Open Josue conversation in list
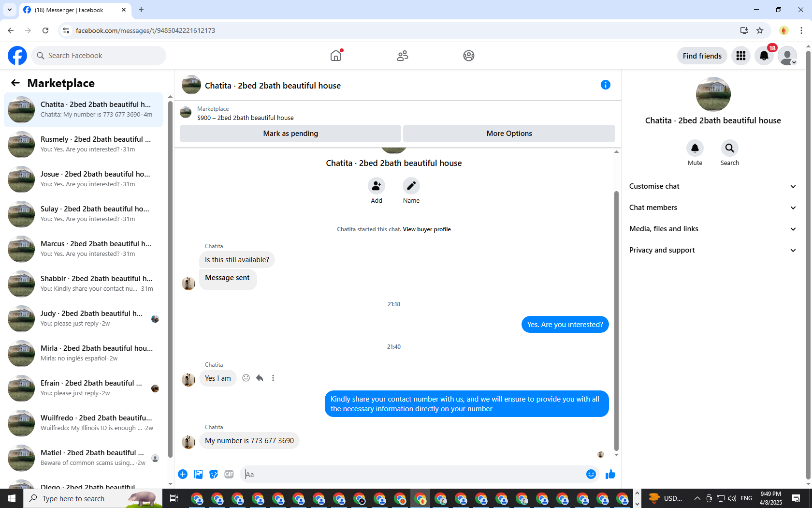The image size is (812, 508). pos(83,179)
